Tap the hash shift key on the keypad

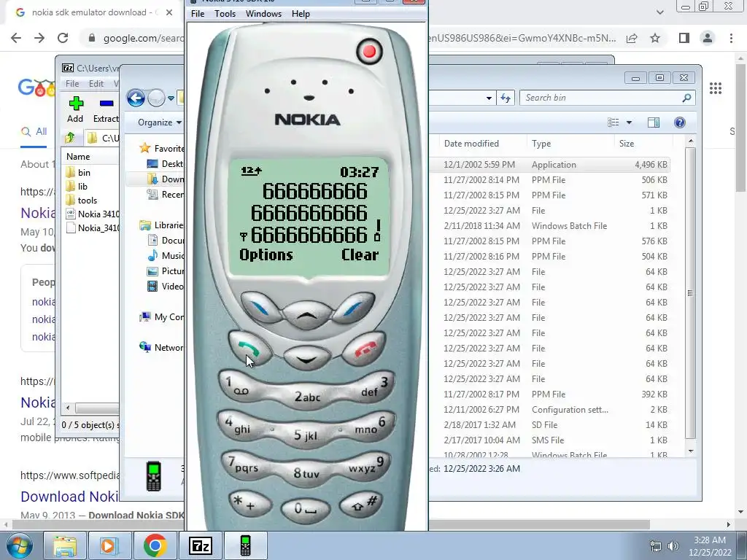click(x=361, y=504)
